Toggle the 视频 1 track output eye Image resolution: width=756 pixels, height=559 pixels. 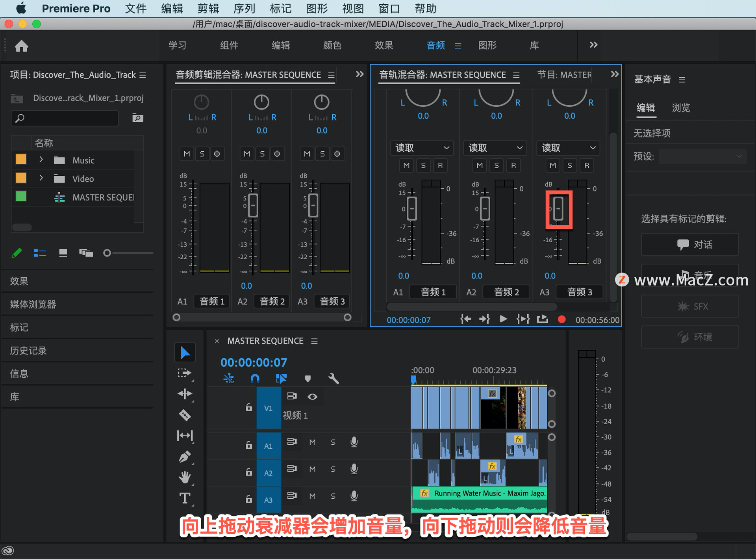(312, 396)
